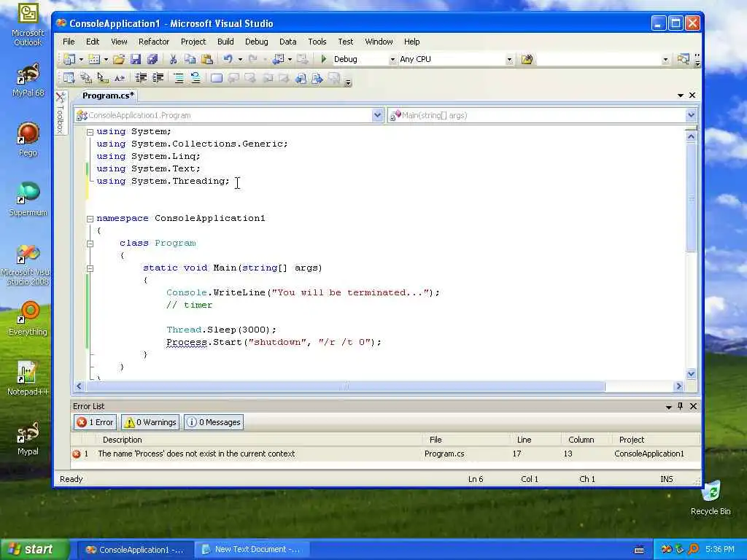The width and height of the screenshot is (747, 560).
Task: Click the Paste clipboard icon
Action: click(x=206, y=59)
